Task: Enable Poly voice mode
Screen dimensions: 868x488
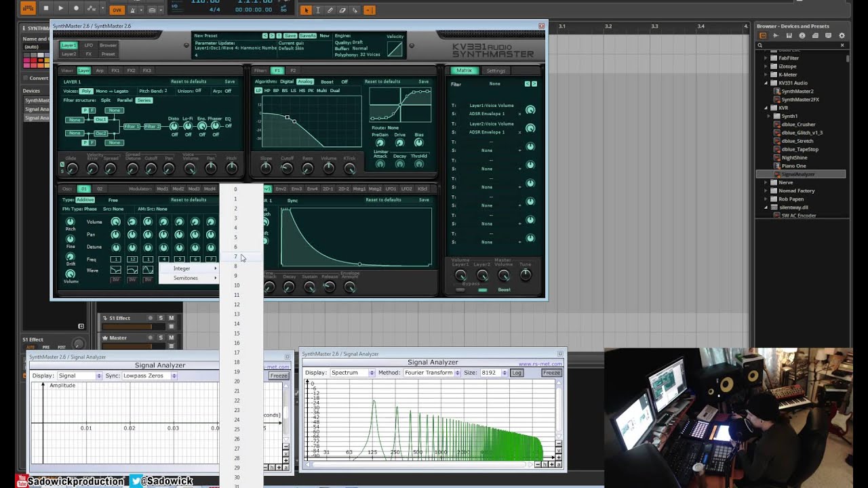Action: (x=86, y=91)
